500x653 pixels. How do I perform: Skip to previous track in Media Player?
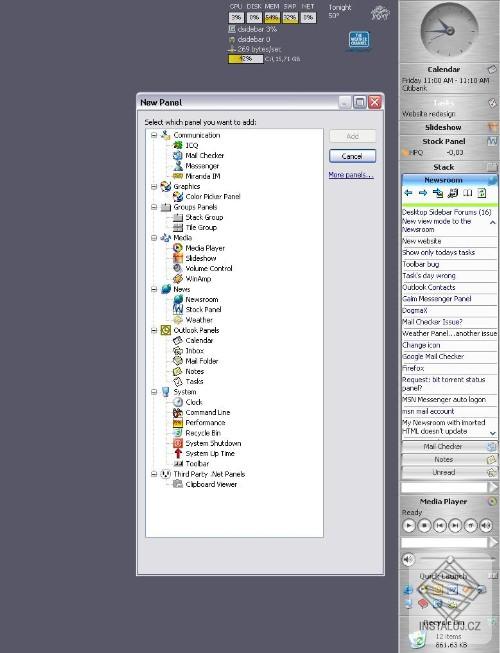click(x=440, y=526)
